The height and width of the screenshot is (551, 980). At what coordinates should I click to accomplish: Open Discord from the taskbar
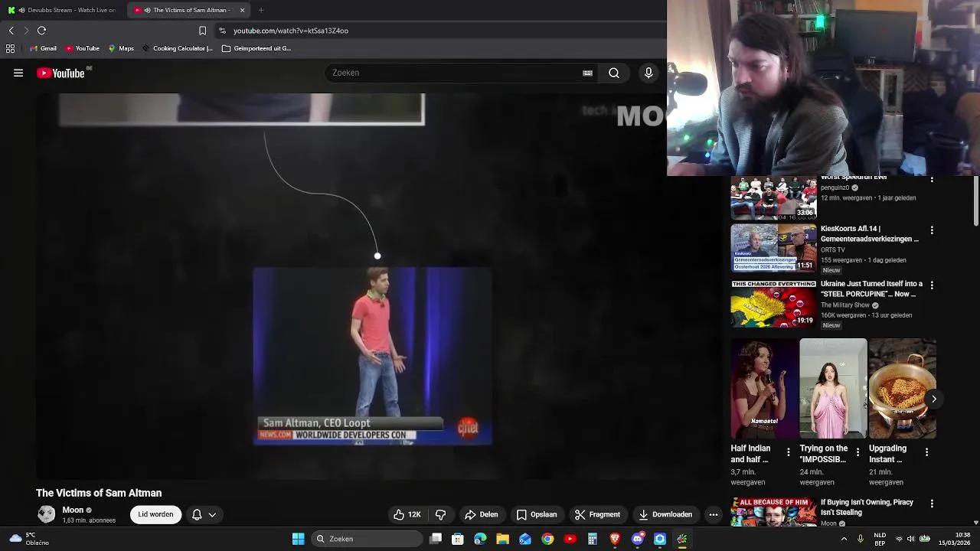coord(637,539)
